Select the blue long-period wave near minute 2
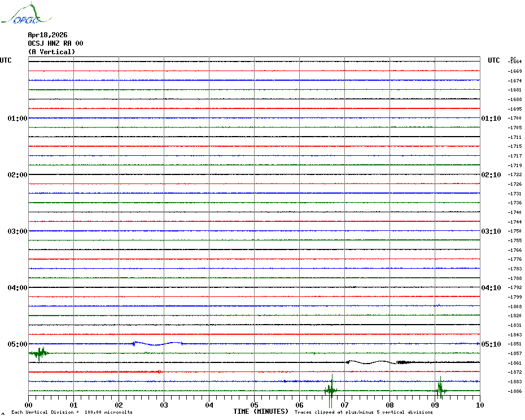Viewport: 525px width, 420px height. pyautogui.click(x=158, y=344)
